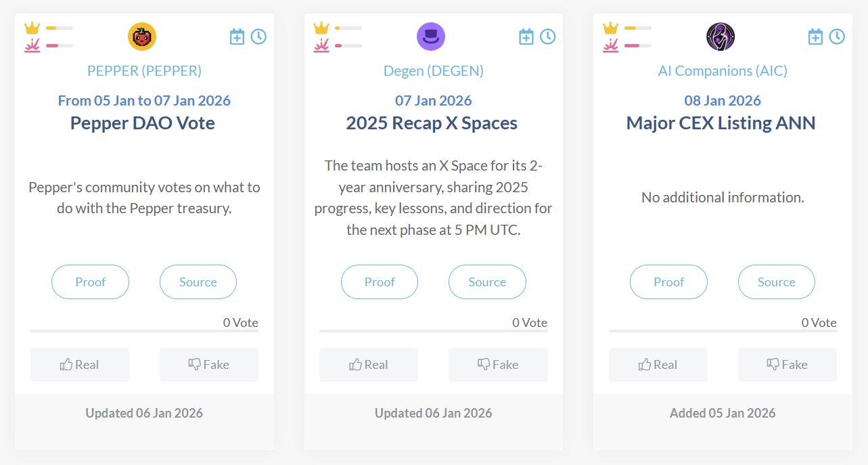The width and height of the screenshot is (868, 465).
Task: Add Pepper DAO Vote to calendar
Action: click(237, 37)
